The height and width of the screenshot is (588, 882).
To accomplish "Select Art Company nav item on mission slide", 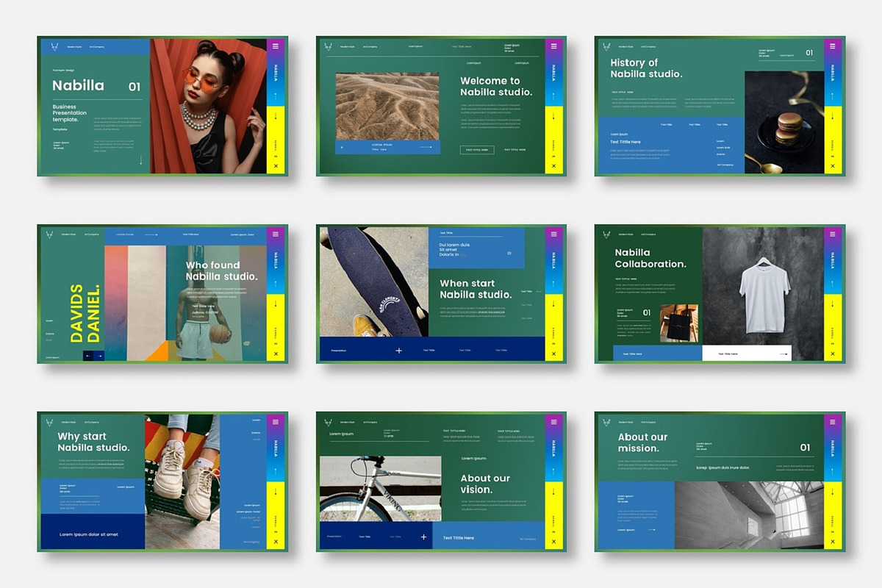I will tap(648, 422).
